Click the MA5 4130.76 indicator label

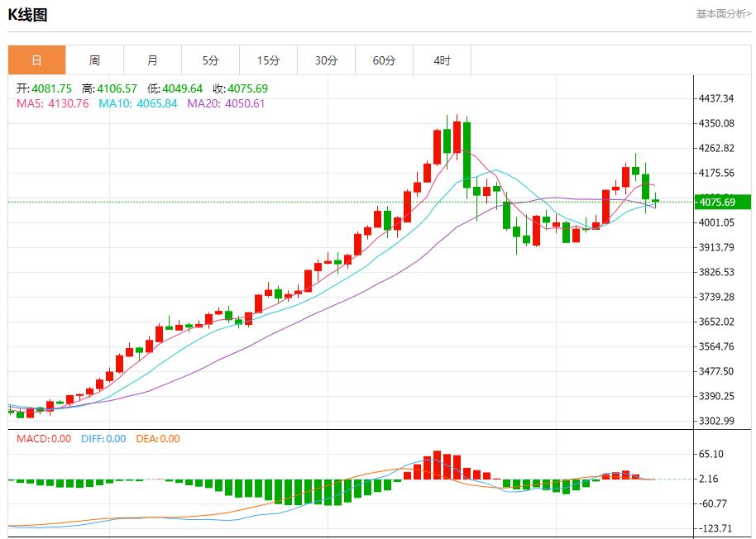[53, 103]
